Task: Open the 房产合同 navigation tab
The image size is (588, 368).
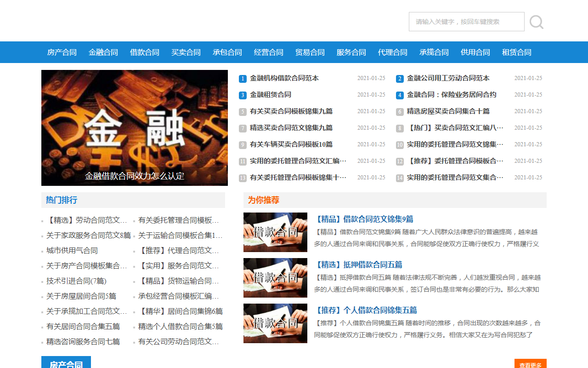Action: click(62, 52)
